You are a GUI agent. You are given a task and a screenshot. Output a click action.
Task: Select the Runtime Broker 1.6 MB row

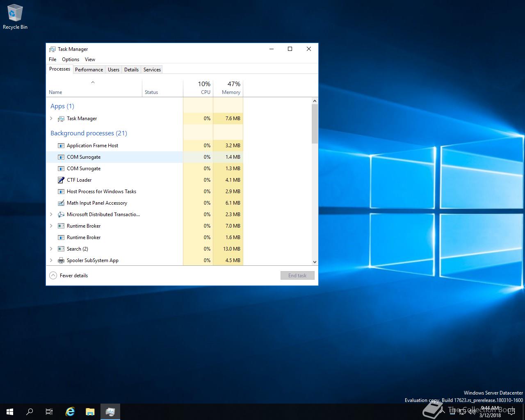coord(145,237)
